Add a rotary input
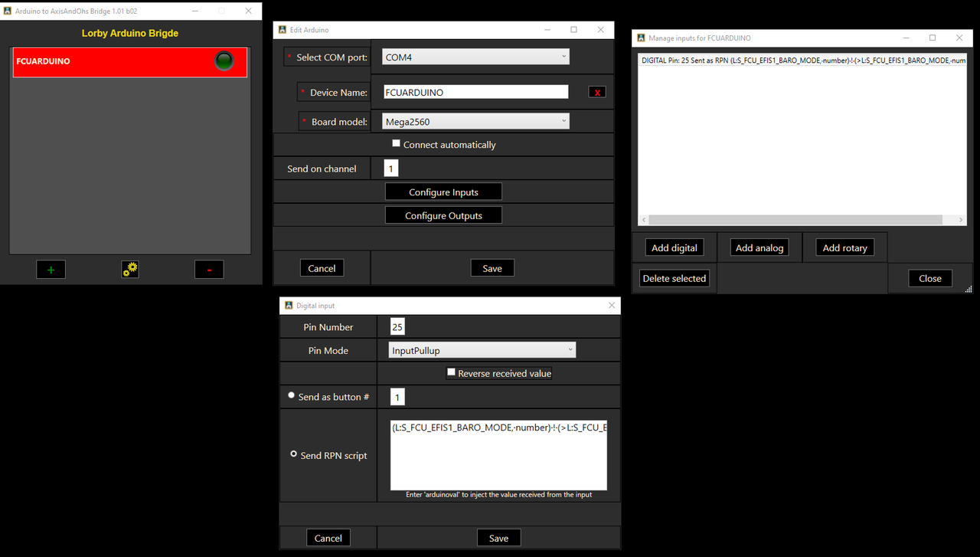 point(844,247)
